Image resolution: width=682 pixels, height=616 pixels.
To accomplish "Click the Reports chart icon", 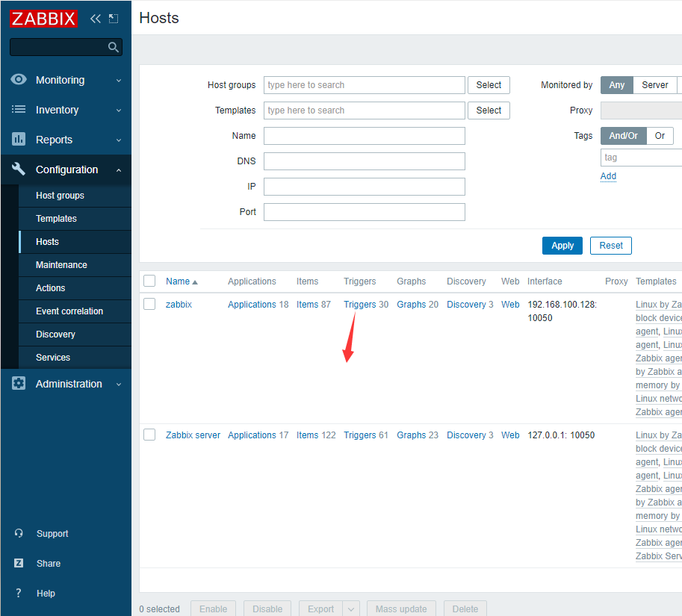I will [19, 140].
